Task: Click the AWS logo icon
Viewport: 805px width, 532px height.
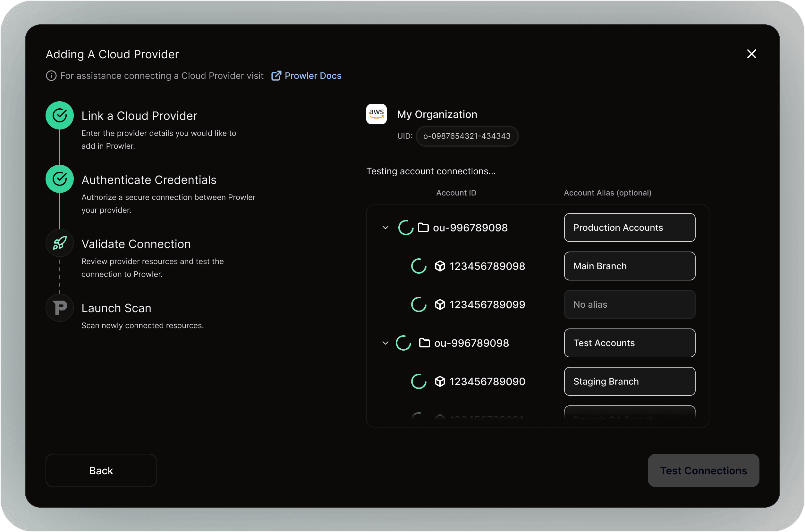Action: pos(376,114)
